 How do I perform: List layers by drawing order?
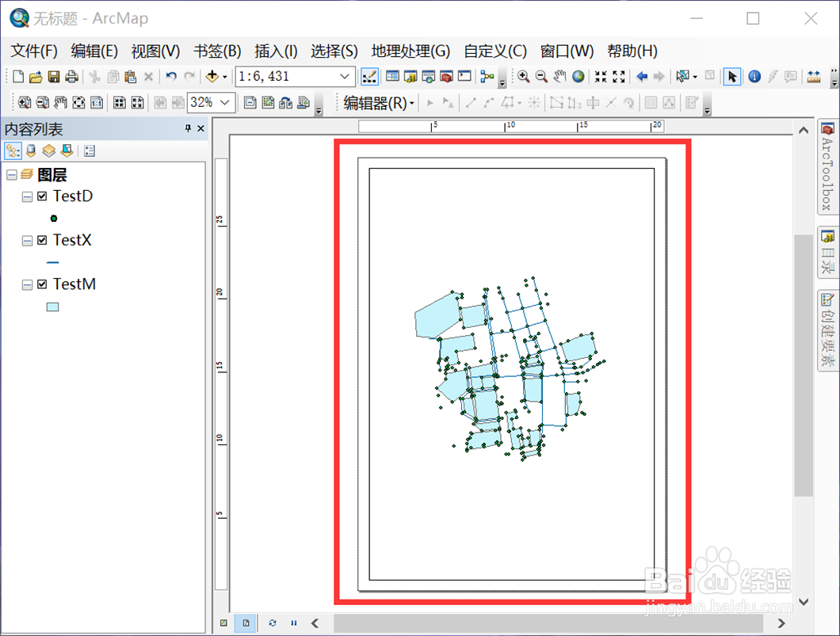tap(13, 151)
